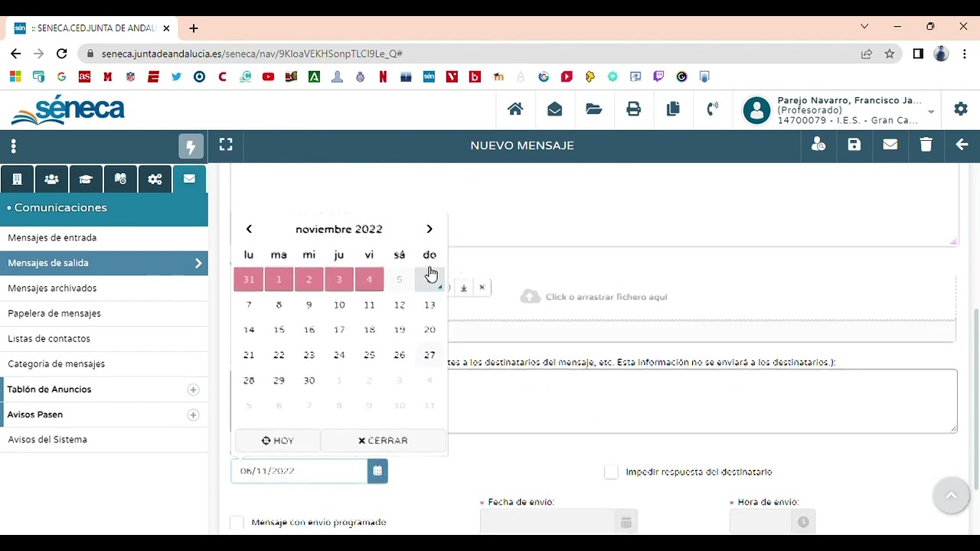The height and width of the screenshot is (551, 980).
Task: Enable Impedir respuesta del destinatario checkbox
Action: point(611,472)
